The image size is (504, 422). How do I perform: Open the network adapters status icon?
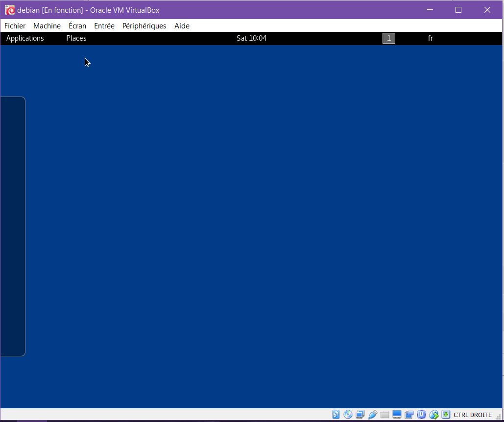360,415
